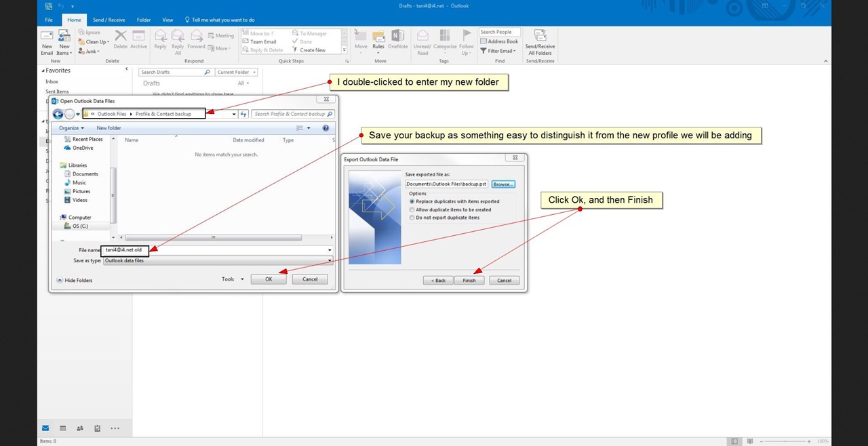868x446 pixels.
Task: Select OS (C:) drive in tree
Action: [76, 226]
